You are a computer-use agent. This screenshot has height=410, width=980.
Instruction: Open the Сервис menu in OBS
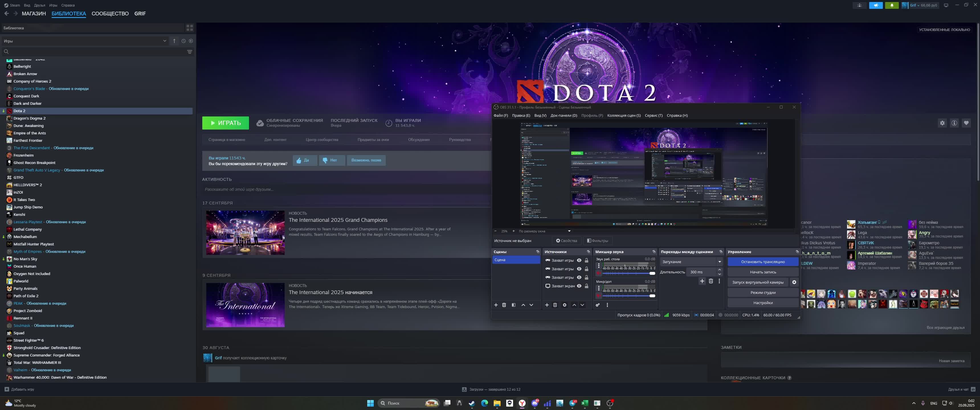tap(653, 116)
